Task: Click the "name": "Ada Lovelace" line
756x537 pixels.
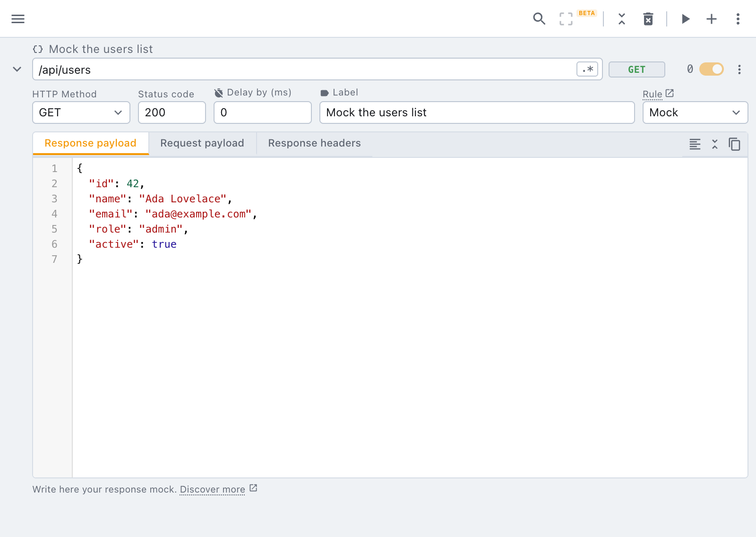Action: coord(161,199)
